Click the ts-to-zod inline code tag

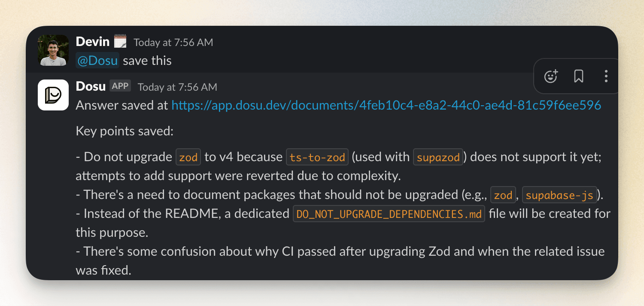(317, 157)
